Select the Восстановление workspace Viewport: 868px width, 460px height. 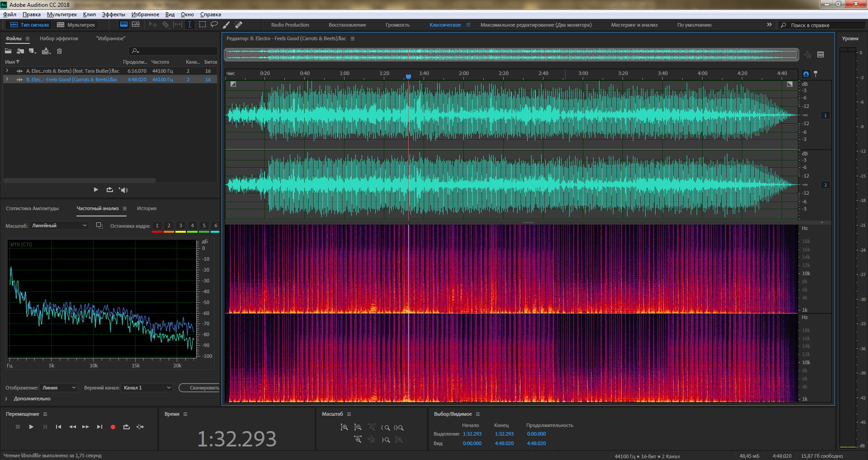[347, 25]
